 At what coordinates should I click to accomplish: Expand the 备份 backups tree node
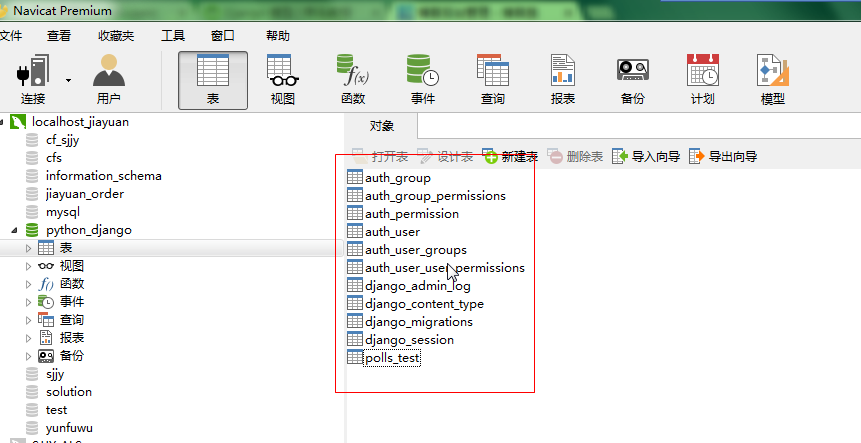[29, 356]
